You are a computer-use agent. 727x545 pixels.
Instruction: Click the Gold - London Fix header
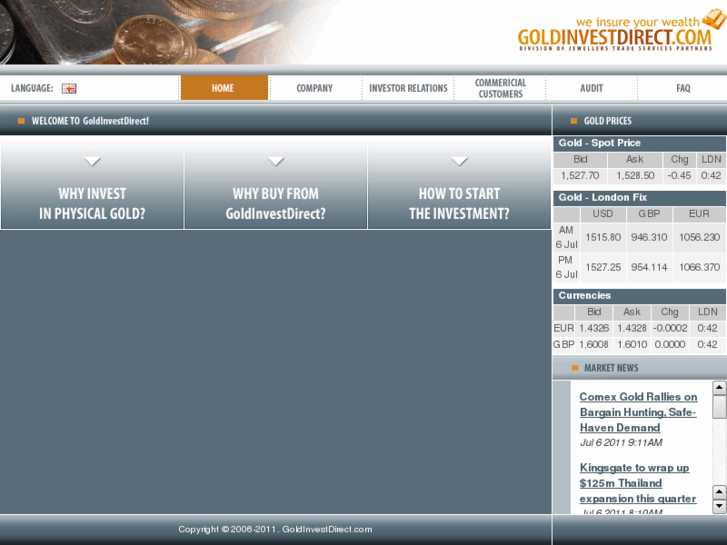click(x=639, y=197)
